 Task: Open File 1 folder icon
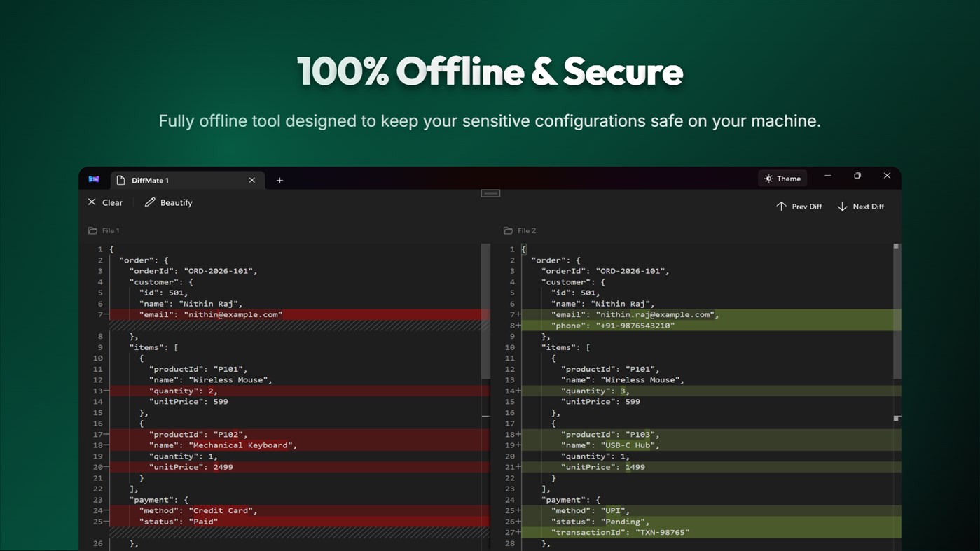pos(92,230)
